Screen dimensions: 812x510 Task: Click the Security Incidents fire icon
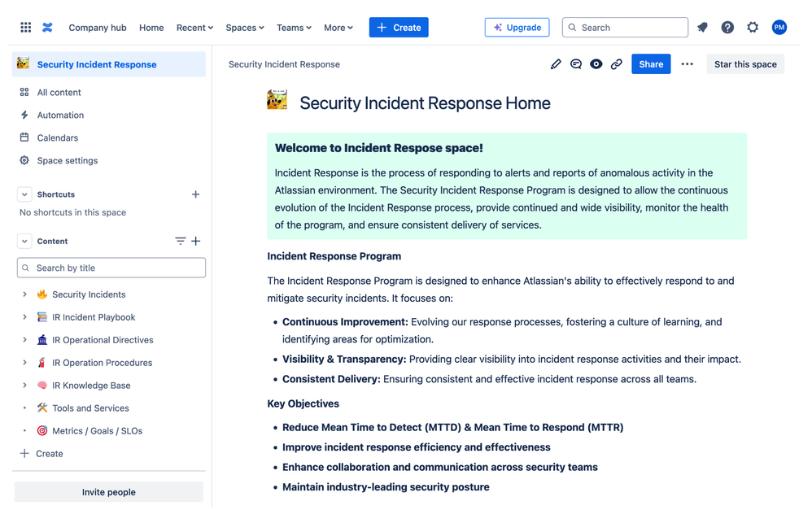click(x=42, y=294)
